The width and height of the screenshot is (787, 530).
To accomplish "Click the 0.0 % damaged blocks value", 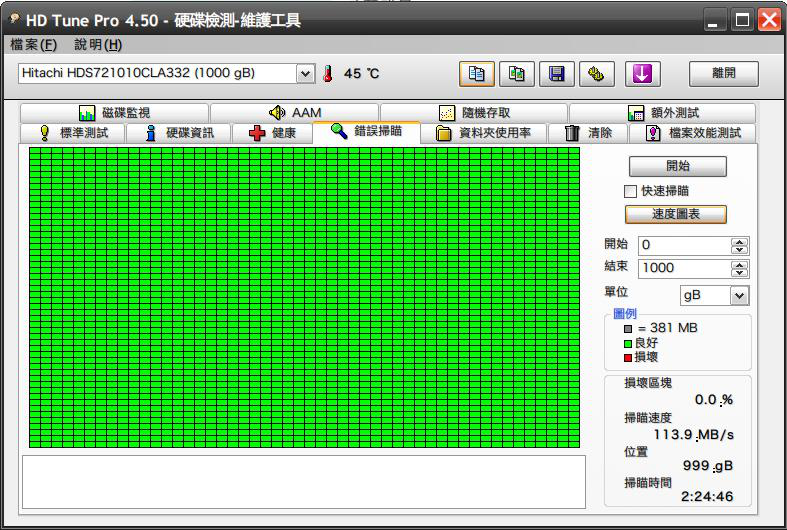I will [x=714, y=400].
